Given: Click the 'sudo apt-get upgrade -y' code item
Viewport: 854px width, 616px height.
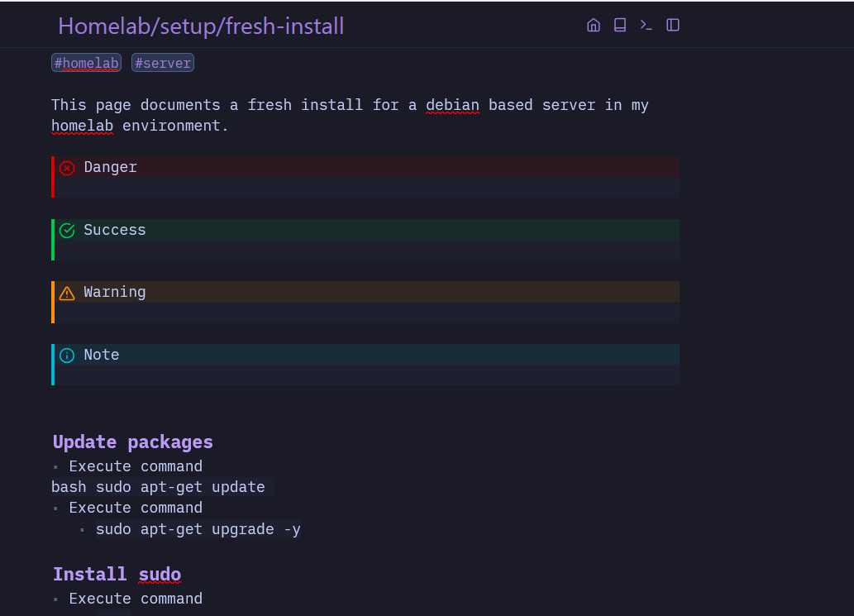Looking at the screenshot, I should [198, 529].
